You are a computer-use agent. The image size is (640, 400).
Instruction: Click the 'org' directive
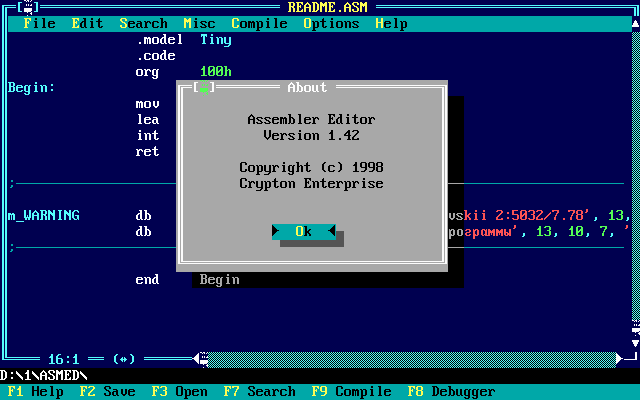click(147, 72)
